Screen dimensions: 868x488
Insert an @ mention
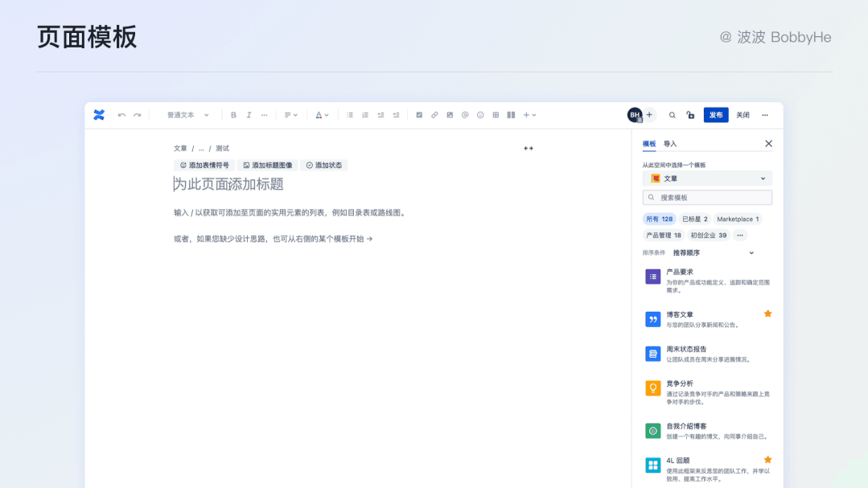pos(465,115)
